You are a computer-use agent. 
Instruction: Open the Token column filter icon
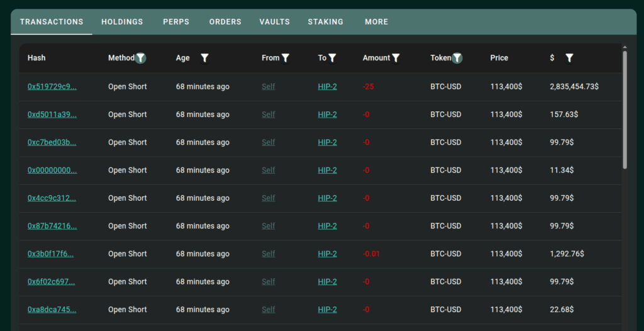tap(457, 58)
